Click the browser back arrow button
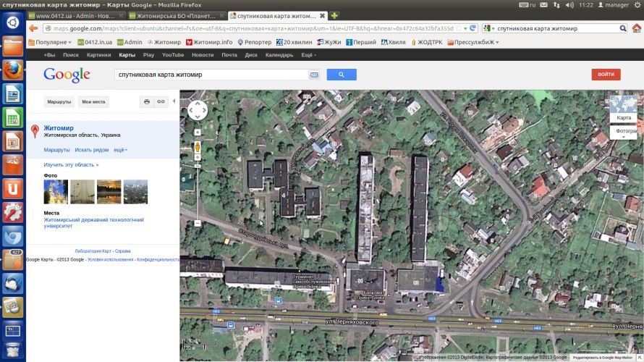This screenshot has height=362, width=644. 33,28
